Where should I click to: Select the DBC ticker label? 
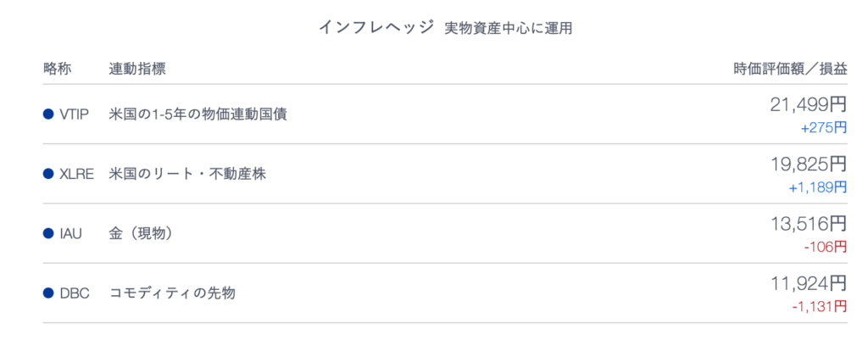75,293
